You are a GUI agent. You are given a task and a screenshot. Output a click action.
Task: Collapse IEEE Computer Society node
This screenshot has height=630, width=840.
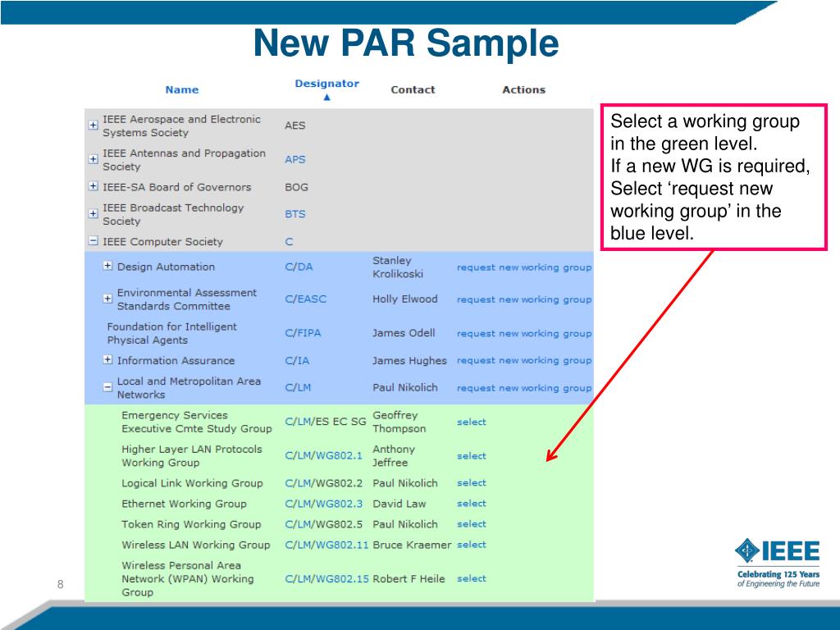pos(94,241)
